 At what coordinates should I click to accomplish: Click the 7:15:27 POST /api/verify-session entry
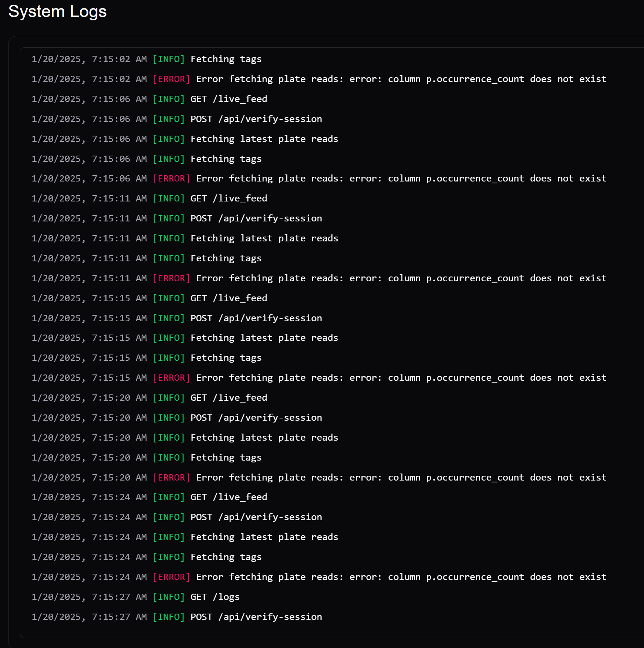(x=256, y=617)
